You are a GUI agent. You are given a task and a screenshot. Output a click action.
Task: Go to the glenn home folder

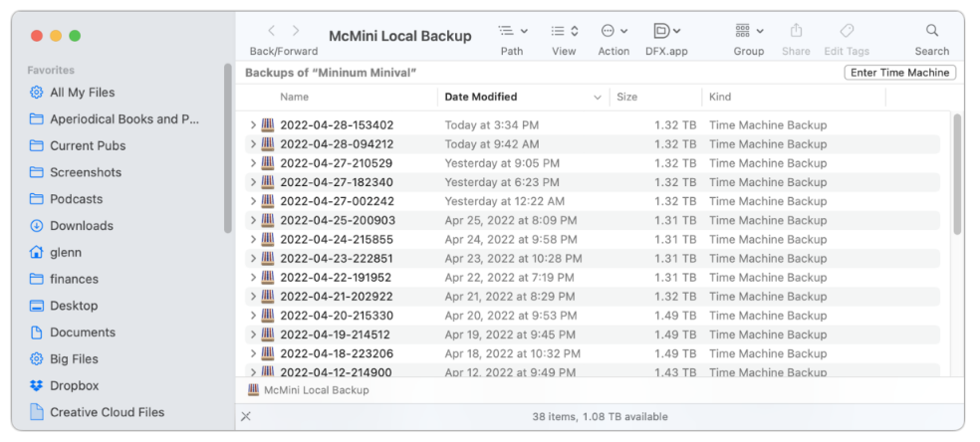66,253
